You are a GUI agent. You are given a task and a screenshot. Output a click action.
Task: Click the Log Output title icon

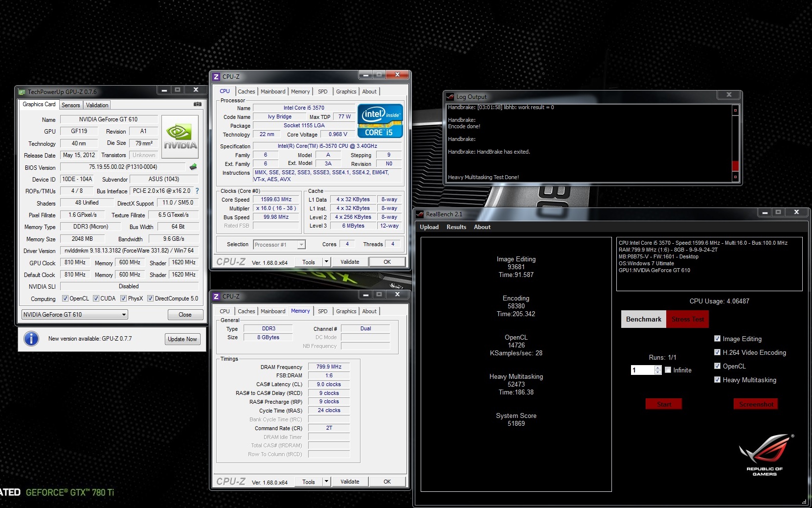coord(450,97)
